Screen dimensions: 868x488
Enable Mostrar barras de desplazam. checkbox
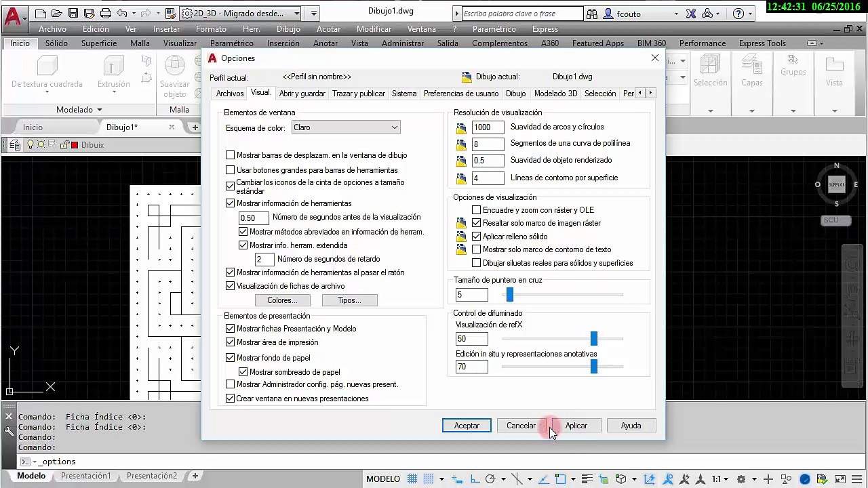[x=231, y=155]
